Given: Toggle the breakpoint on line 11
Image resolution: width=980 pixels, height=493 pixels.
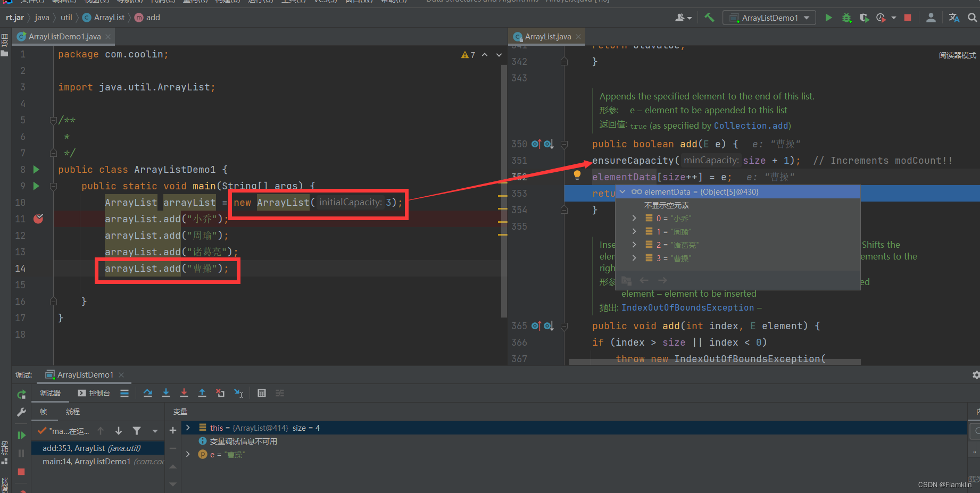Looking at the screenshot, I should click(x=38, y=219).
